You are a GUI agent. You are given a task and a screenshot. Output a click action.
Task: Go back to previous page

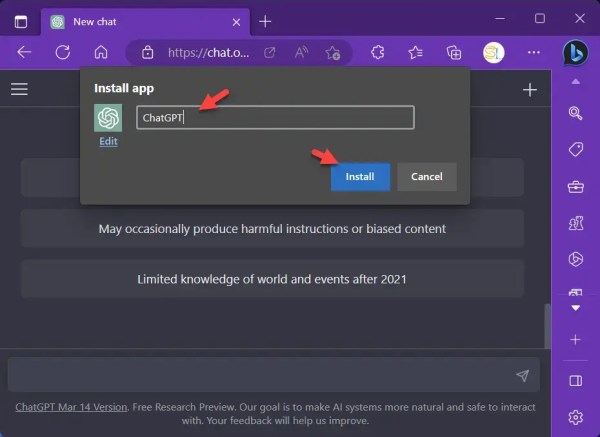[24, 52]
